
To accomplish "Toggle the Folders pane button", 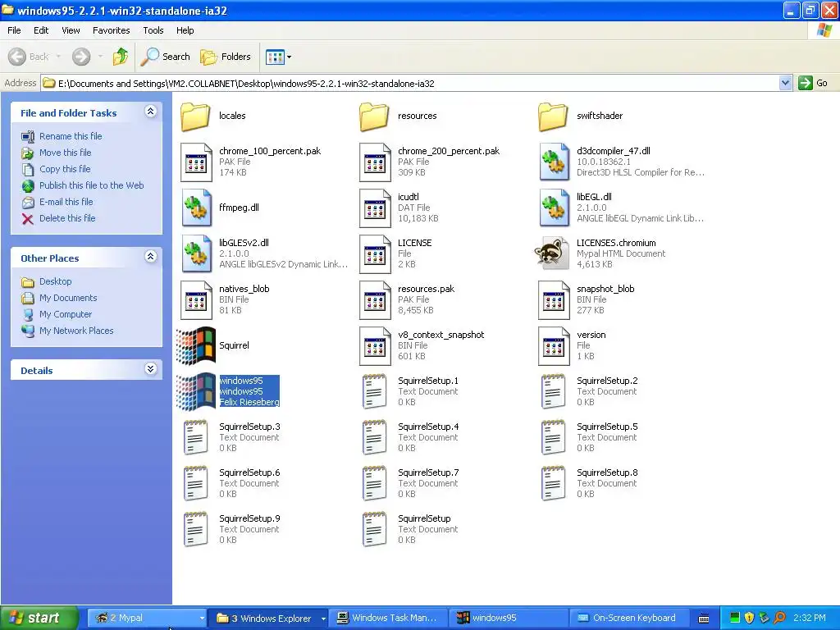I will pos(226,57).
